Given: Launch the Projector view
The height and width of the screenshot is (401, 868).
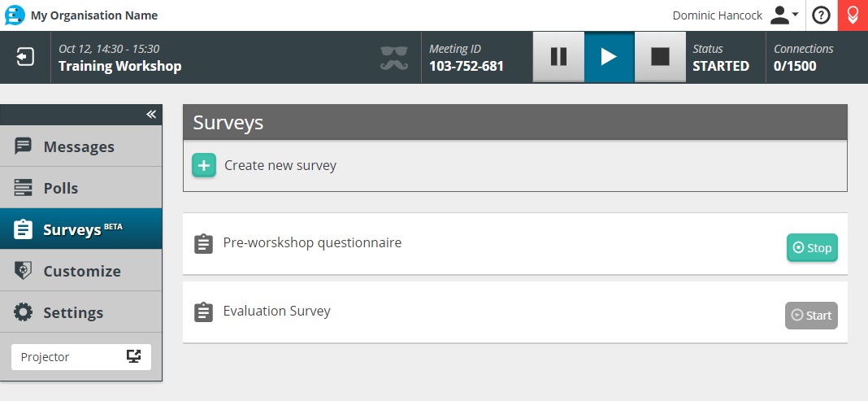Looking at the screenshot, I should click(x=80, y=357).
